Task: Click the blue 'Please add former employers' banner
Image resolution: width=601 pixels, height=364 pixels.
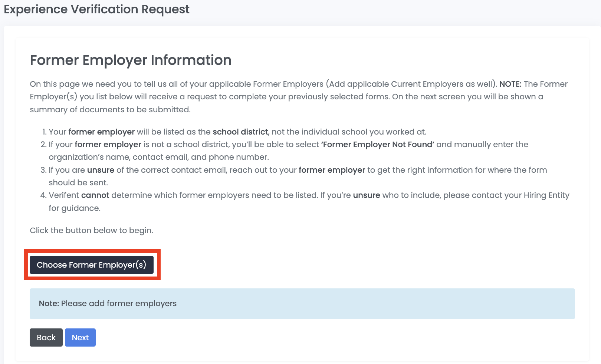Action: [302, 304]
